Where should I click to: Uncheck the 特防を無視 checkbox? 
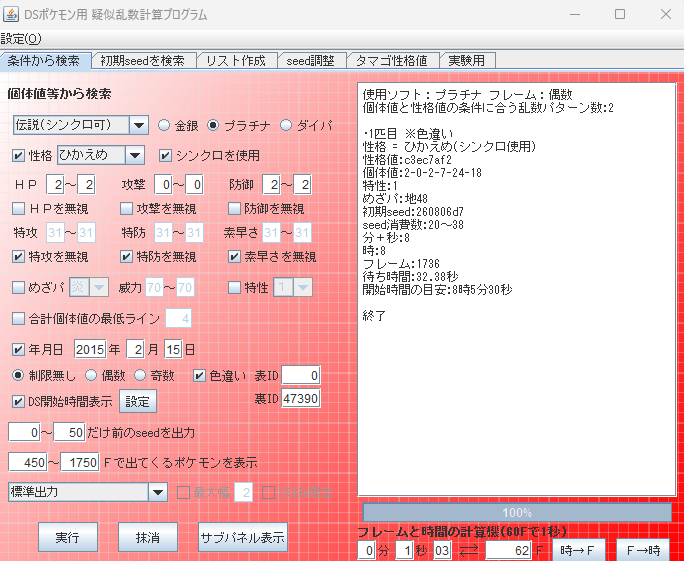click(127, 257)
